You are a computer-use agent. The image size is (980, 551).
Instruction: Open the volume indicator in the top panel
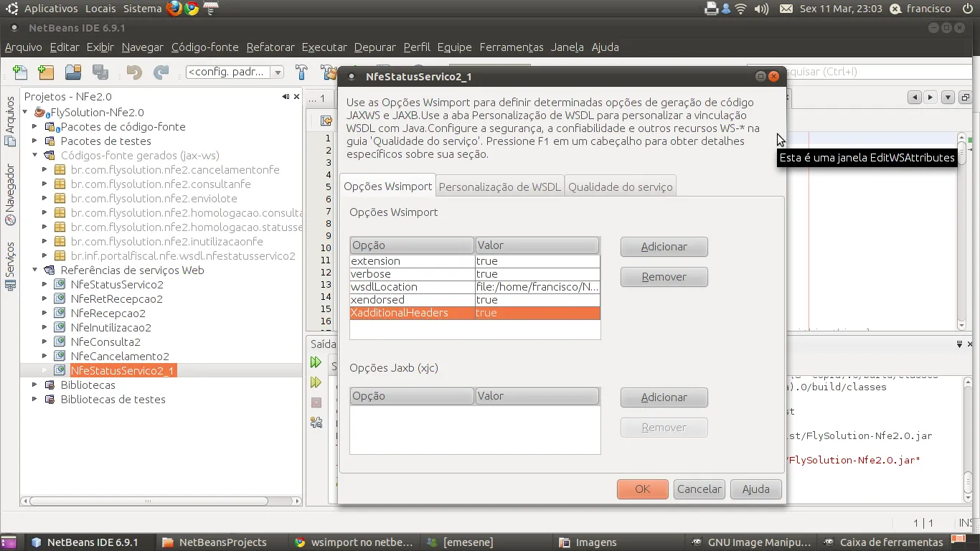coord(761,9)
